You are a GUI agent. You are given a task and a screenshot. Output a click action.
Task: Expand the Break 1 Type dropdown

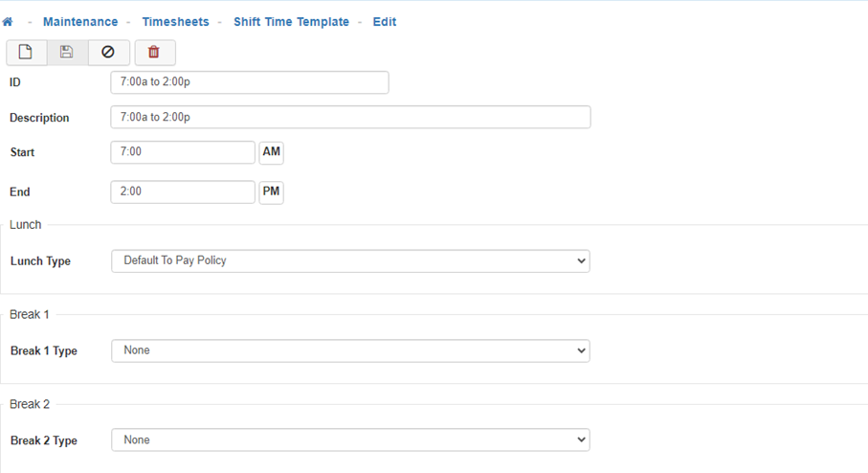coord(350,350)
